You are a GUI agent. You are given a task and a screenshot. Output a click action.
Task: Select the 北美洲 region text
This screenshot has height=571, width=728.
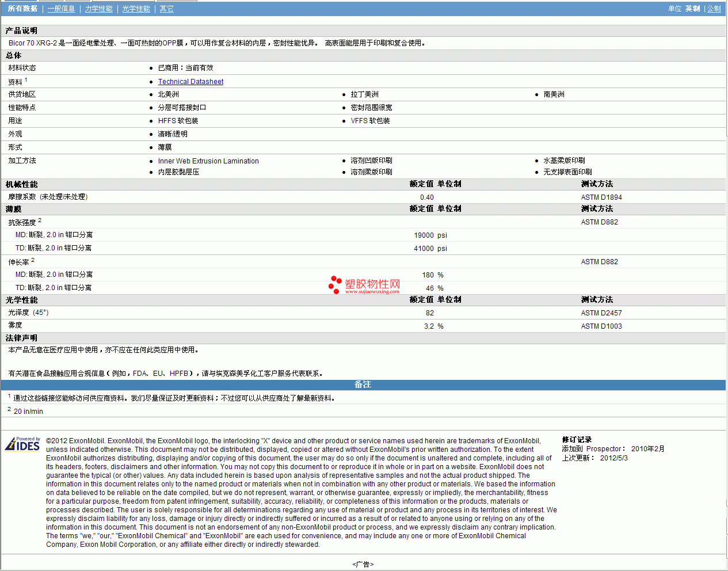tap(169, 94)
